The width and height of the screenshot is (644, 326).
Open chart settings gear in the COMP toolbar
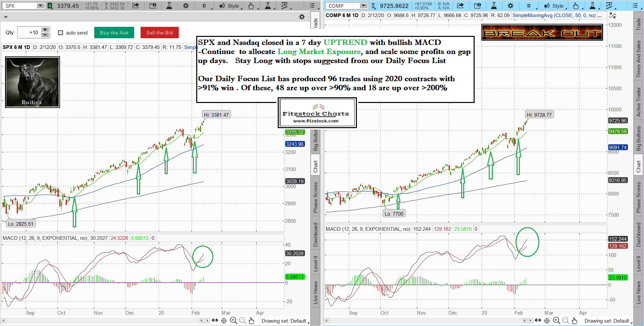[511, 6]
